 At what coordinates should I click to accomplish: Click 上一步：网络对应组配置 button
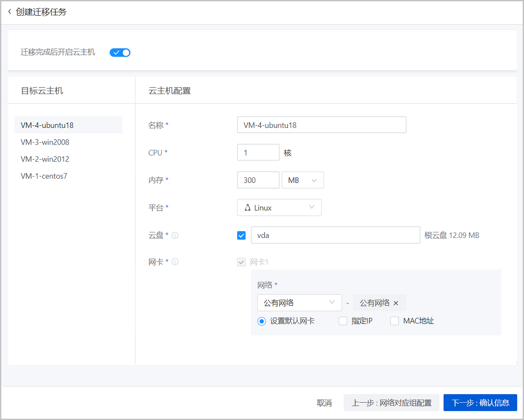pos(391,403)
